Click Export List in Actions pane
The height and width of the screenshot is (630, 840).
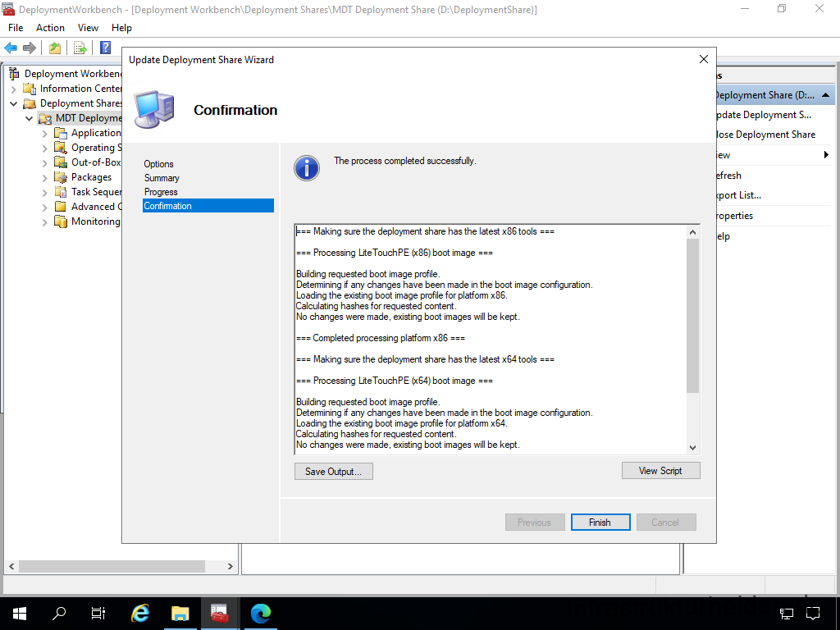tap(739, 195)
